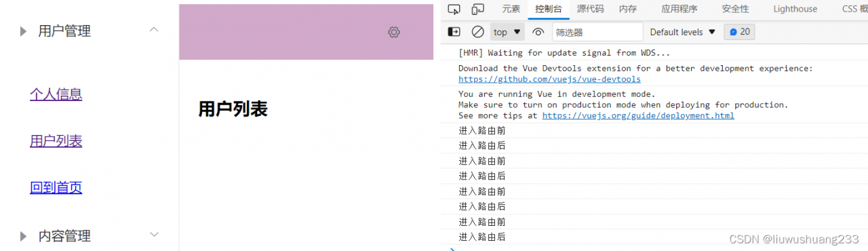
Task: Click the triangle icon beside 内容管理
Action: [x=24, y=236]
